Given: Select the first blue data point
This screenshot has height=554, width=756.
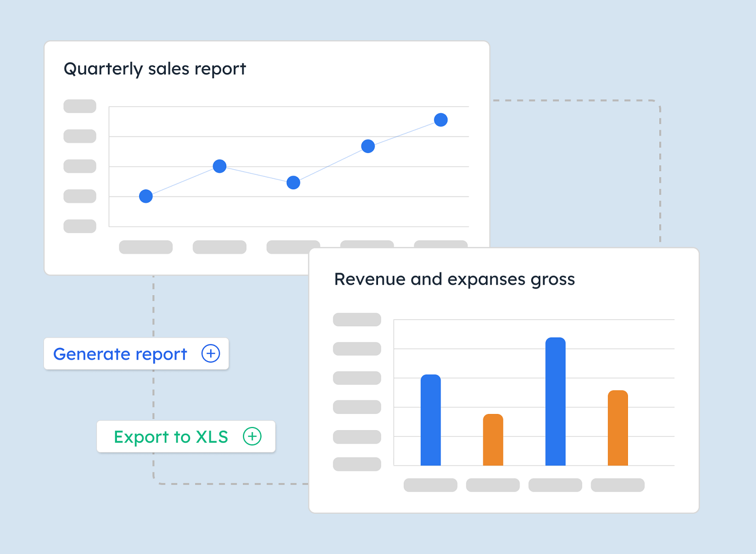Looking at the screenshot, I should [x=146, y=196].
